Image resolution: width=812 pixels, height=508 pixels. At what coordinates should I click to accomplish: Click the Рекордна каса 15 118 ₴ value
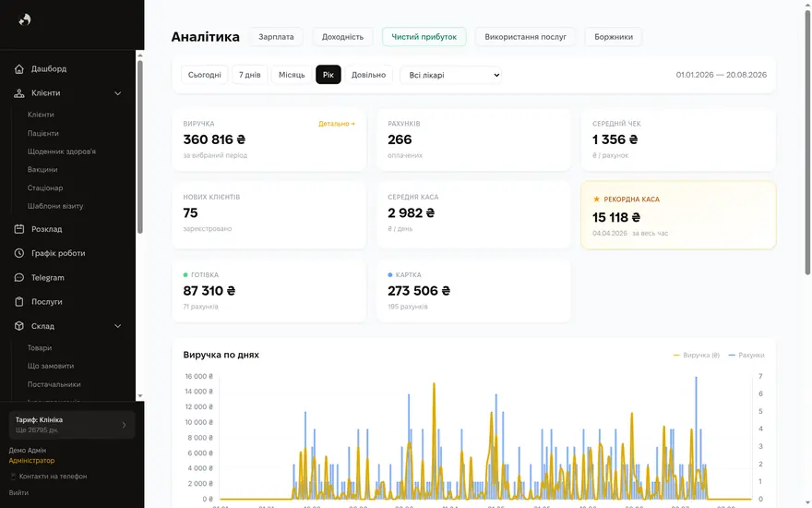[616, 217]
